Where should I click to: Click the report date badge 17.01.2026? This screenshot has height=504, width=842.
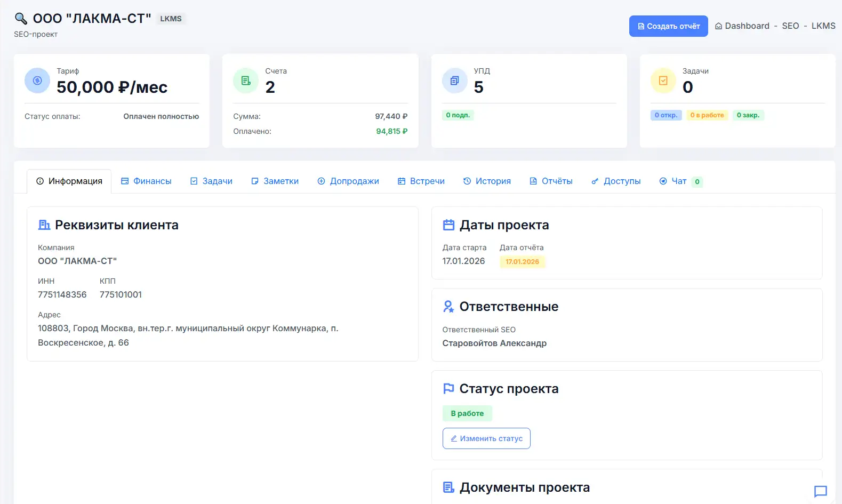click(x=523, y=262)
